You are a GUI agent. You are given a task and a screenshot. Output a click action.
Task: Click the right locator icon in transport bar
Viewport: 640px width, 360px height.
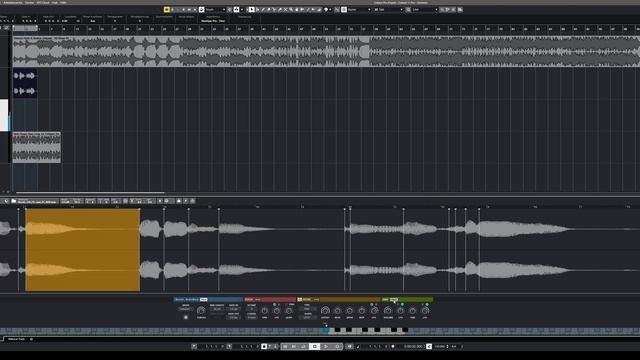229,346
